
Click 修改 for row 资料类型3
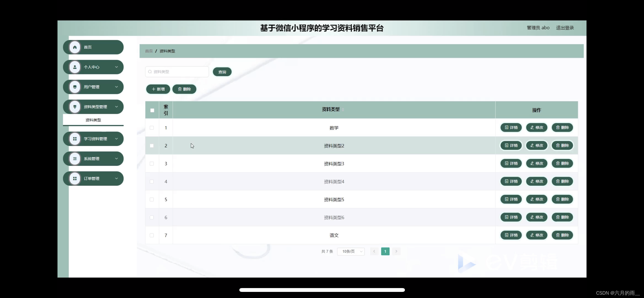537,164
